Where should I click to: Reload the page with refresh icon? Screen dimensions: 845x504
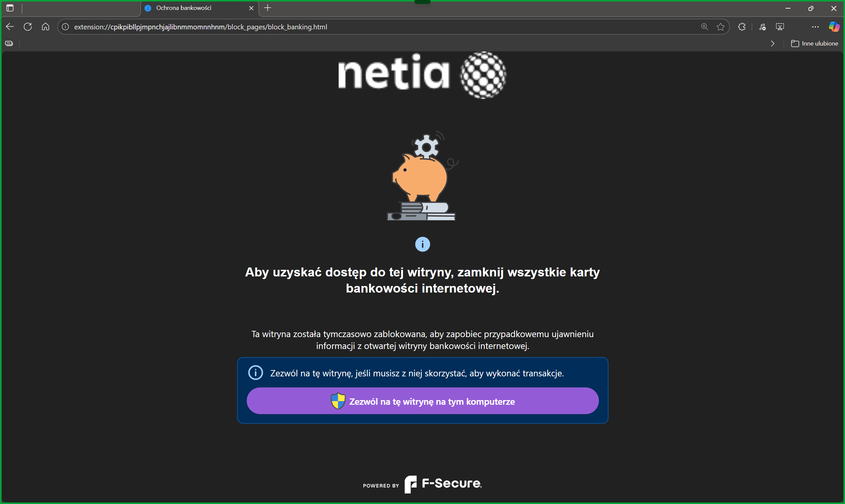click(x=28, y=27)
